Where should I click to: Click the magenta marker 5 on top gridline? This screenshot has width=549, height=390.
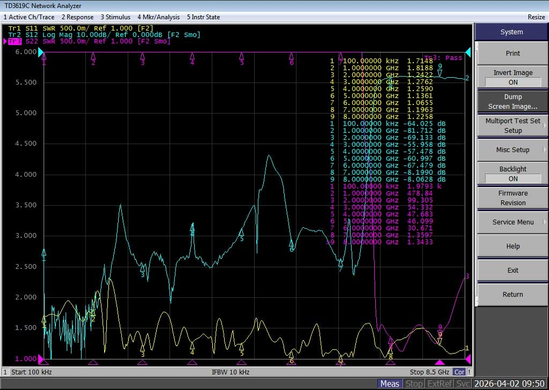(x=242, y=59)
